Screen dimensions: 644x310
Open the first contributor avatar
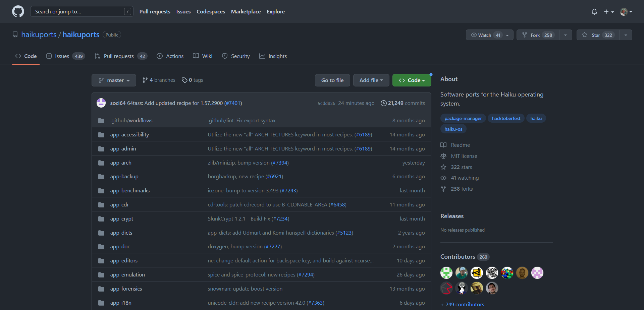click(x=446, y=273)
